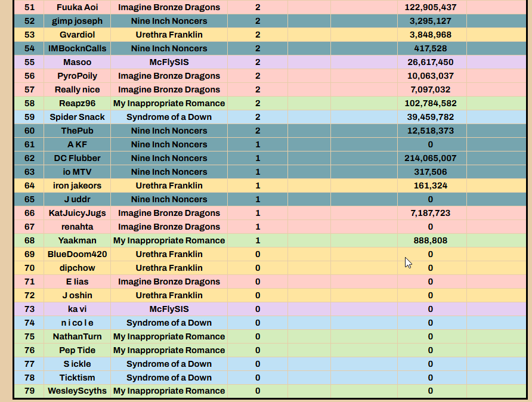Click Urethra Franklin in dipchow row

coord(169,268)
